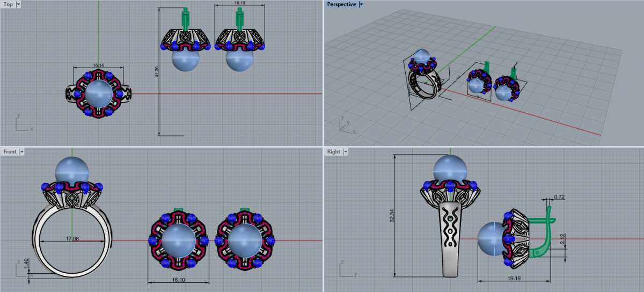
Task: Click the Front viewport title label
Action: [x=10, y=152]
